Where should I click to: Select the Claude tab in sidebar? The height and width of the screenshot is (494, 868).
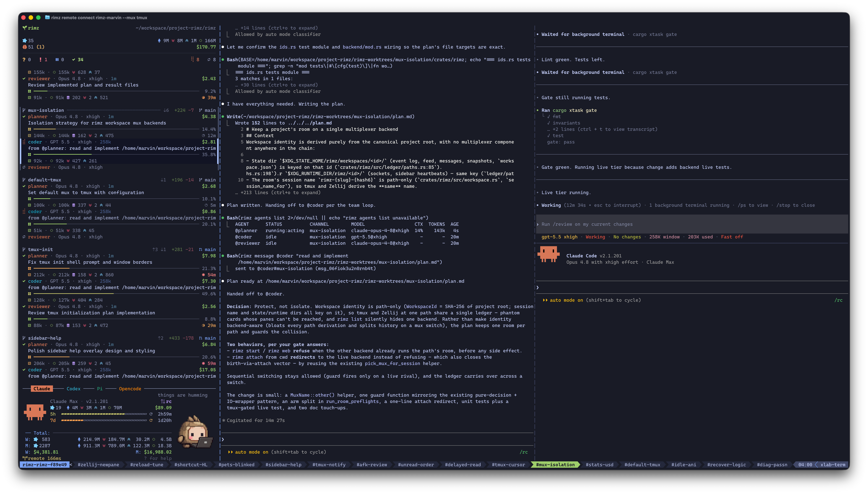[42, 389]
